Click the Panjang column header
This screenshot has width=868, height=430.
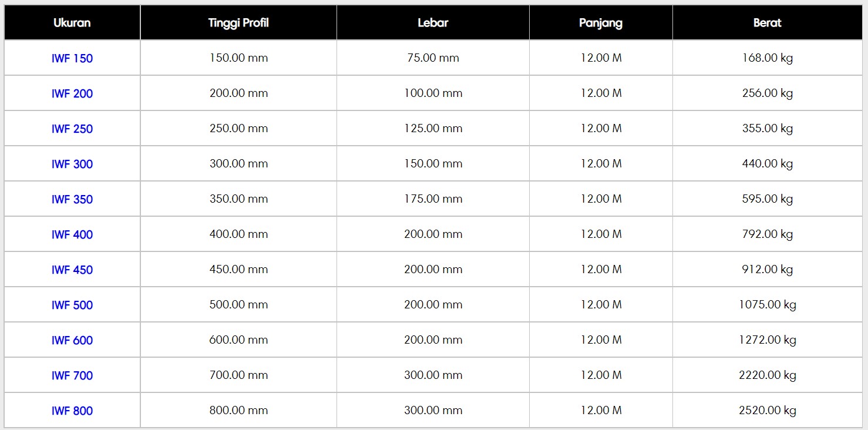pos(601,23)
